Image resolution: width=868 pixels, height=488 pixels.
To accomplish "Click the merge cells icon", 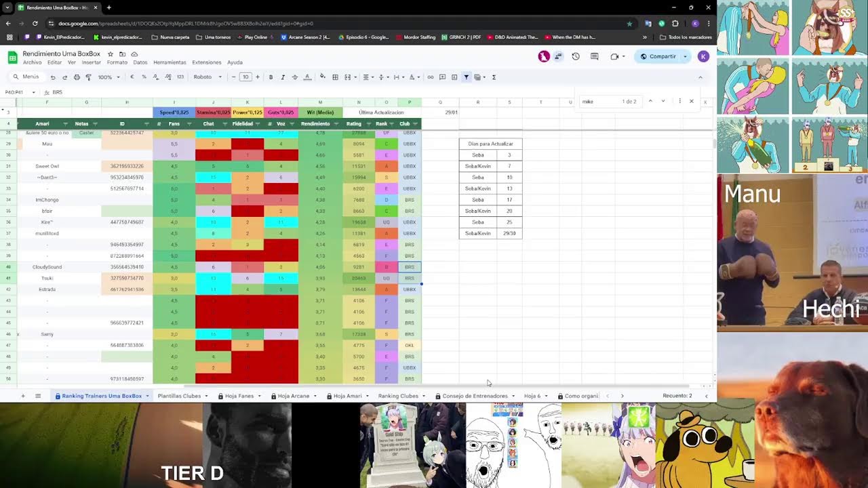I will click(347, 77).
